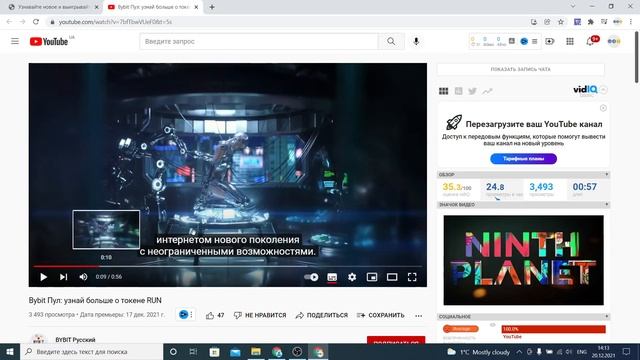Mute the video volume
640x360 pixels.
tap(83, 277)
